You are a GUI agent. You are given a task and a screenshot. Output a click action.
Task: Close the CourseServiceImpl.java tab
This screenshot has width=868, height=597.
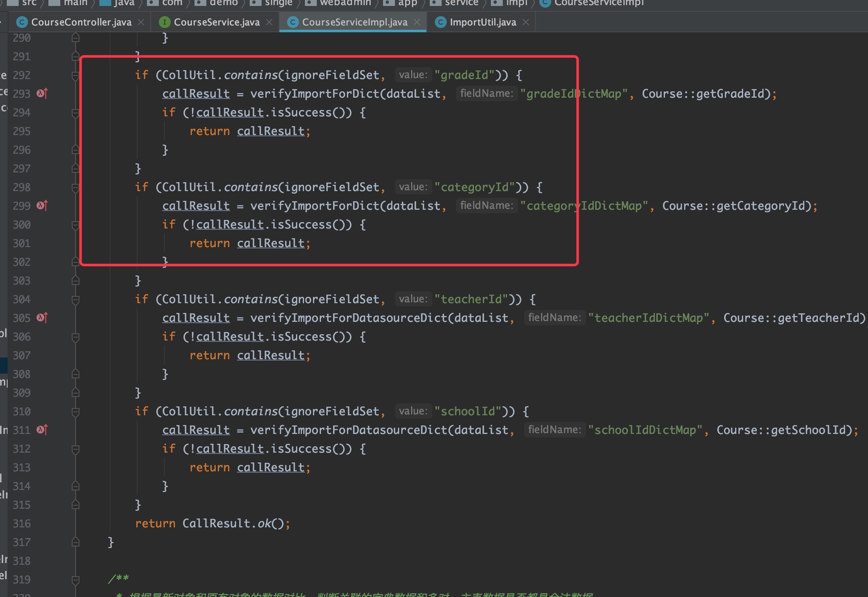(x=417, y=22)
